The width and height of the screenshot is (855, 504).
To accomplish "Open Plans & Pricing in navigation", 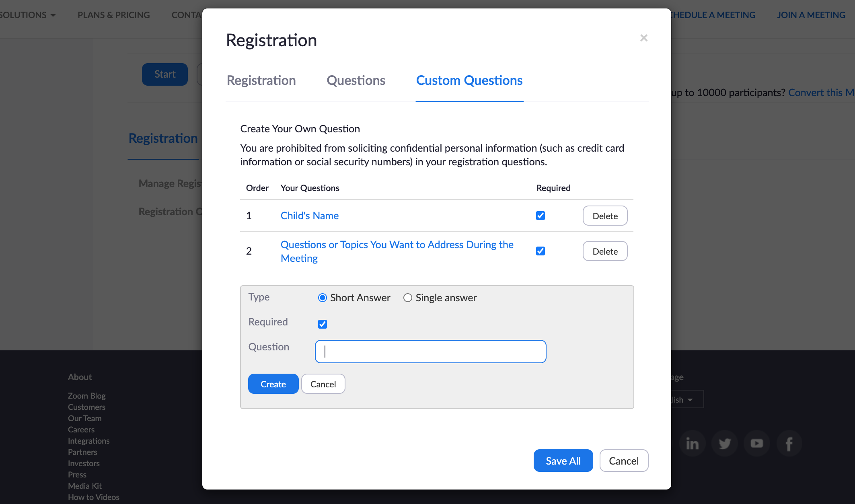I will point(114,15).
